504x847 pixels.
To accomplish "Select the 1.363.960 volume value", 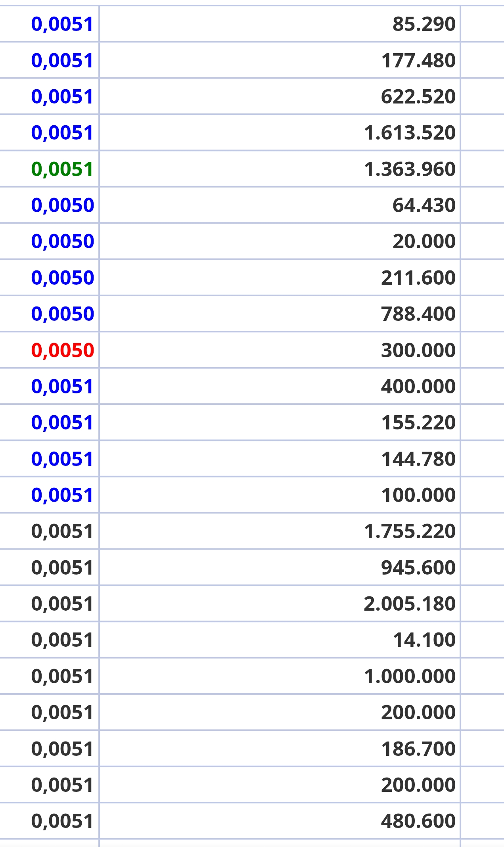I will point(410,169).
